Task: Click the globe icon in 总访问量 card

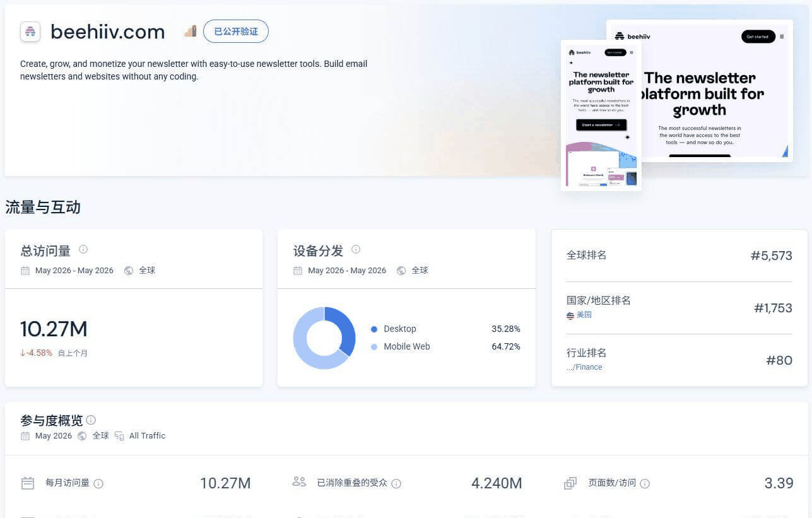Action: tap(129, 271)
